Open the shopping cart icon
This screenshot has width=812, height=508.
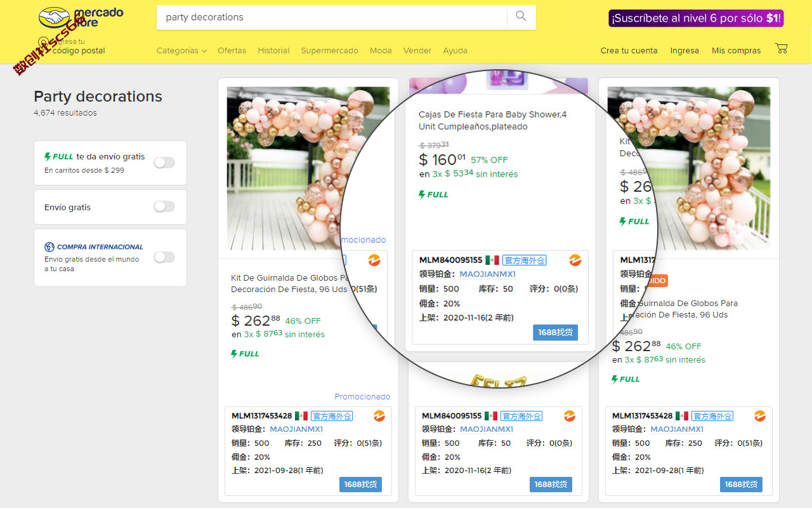click(781, 49)
